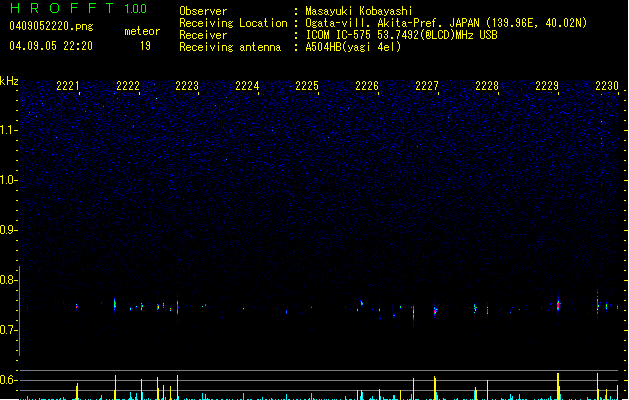The width and height of the screenshot is (629, 400).
Task: Select the file name 0409052220.png
Action: click(x=51, y=26)
